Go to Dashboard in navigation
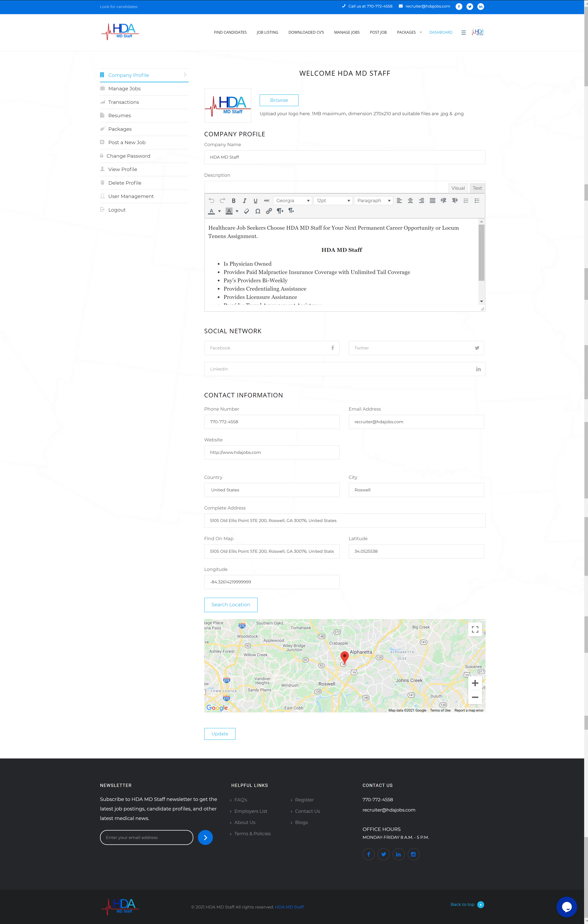588x924 pixels. coord(441,32)
